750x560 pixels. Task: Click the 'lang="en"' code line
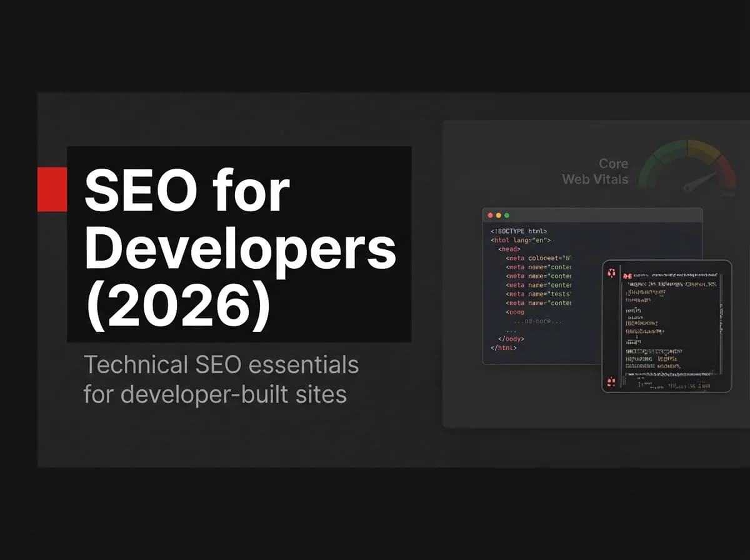[521, 240]
